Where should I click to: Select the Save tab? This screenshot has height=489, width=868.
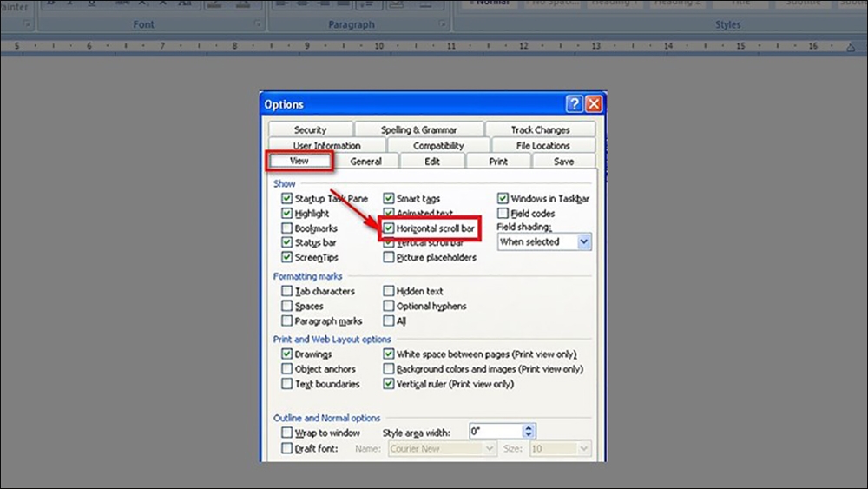click(563, 162)
